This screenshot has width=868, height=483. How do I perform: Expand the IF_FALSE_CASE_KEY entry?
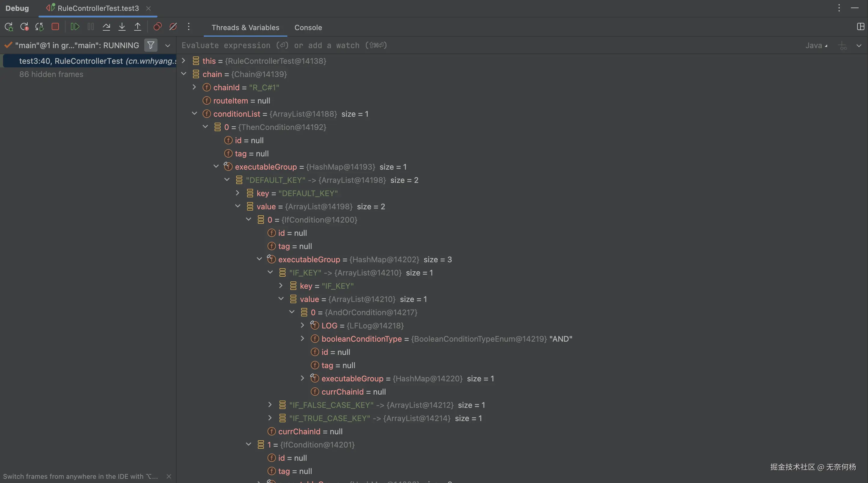(270, 405)
